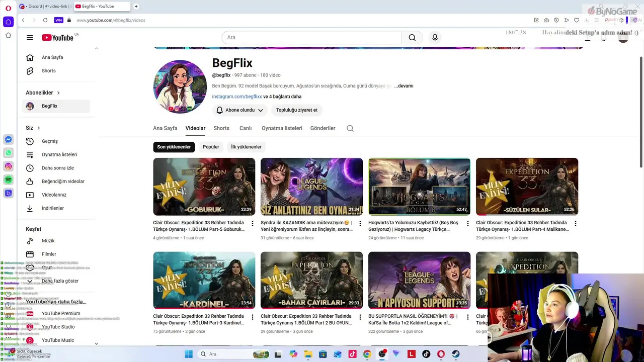Open OBS Studio from the taskbar

pos(382,354)
